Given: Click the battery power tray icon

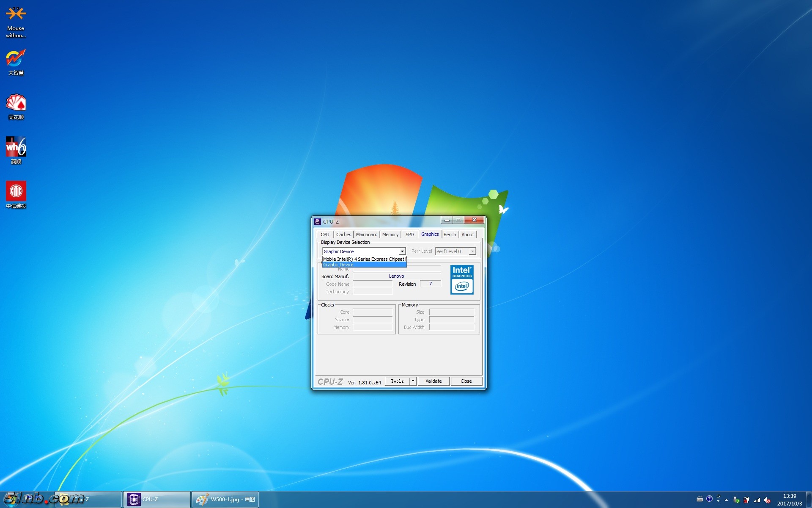Looking at the screenshot, I should [746, 500].
